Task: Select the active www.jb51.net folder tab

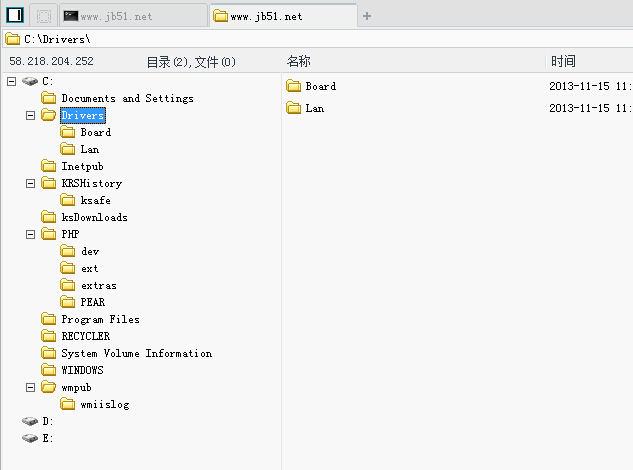Action: coord(283,16)
